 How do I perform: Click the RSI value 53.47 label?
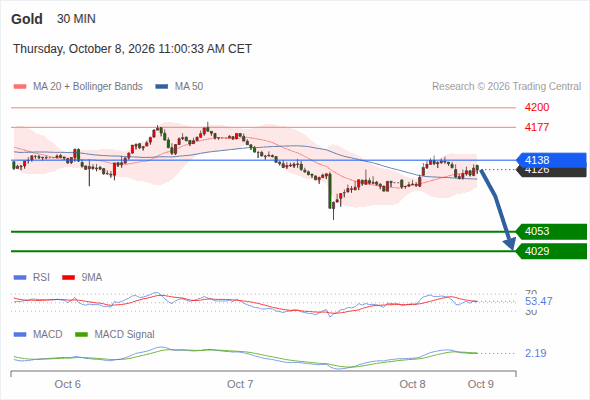click(x=539, y=301)
